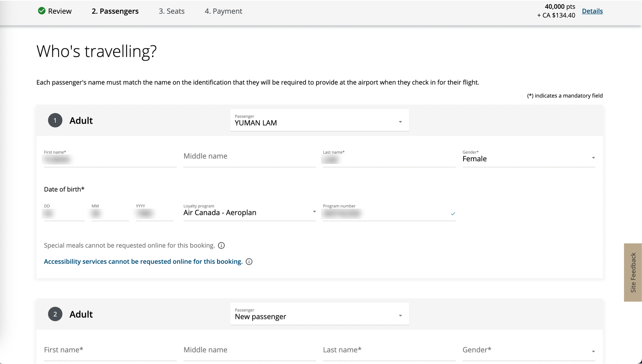The width and height of the screenshot is (642, 364).
Task: Click first adult's Middle name field
Action: click(249, 157)
